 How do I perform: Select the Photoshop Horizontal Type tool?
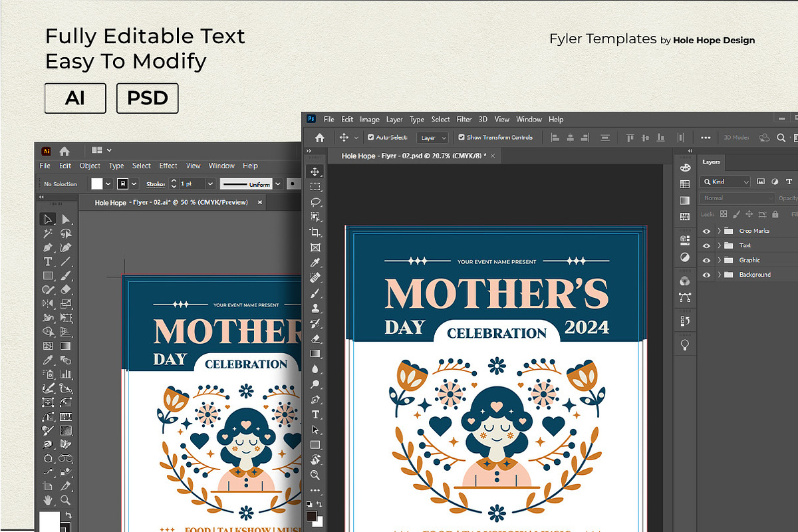coord(315,414)
